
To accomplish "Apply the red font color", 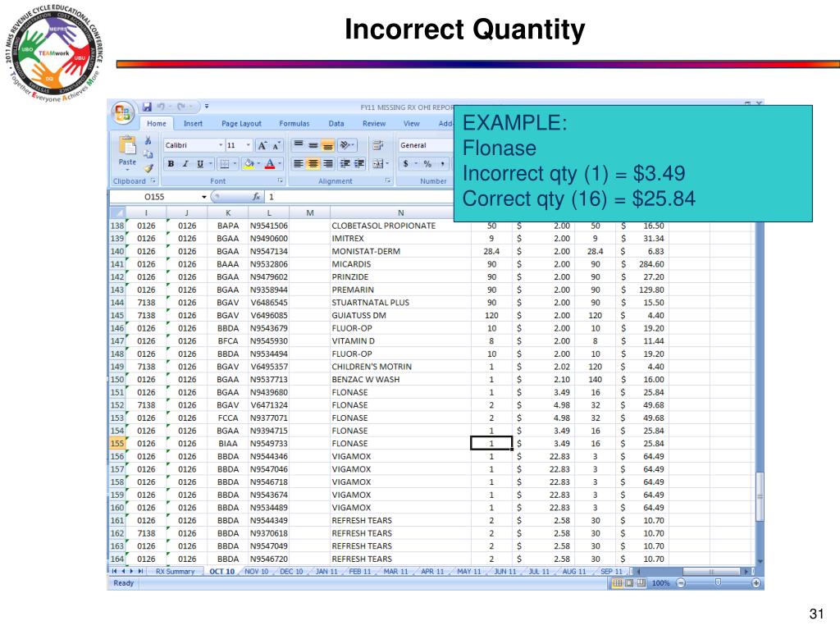I will pos(270,164).
